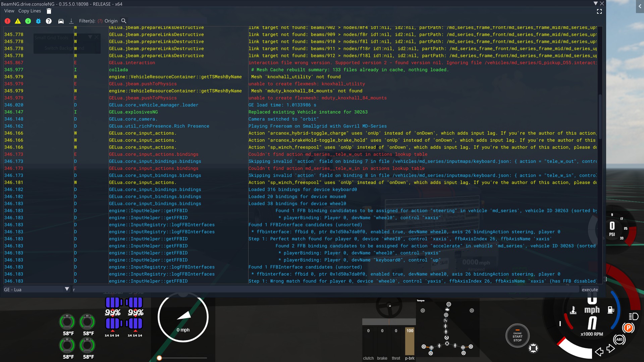644x362 pixels.
Task: Open the Copy Lines menu
Action: pos(30,11)
